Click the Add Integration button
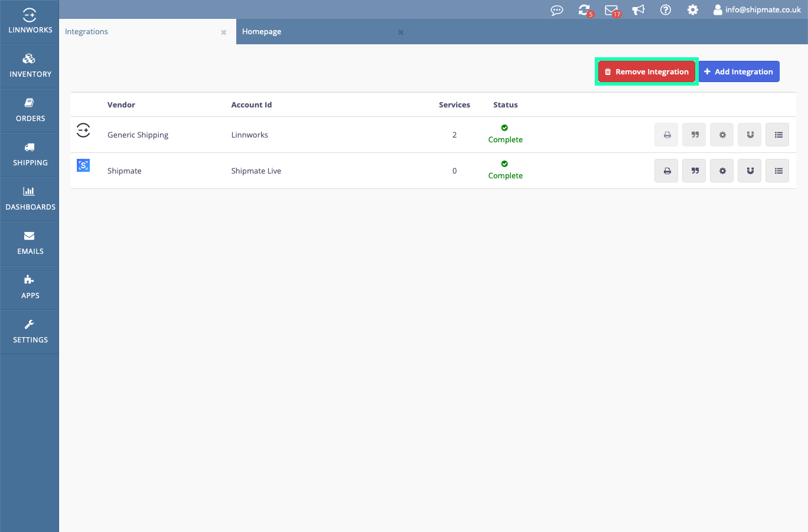 739,71
